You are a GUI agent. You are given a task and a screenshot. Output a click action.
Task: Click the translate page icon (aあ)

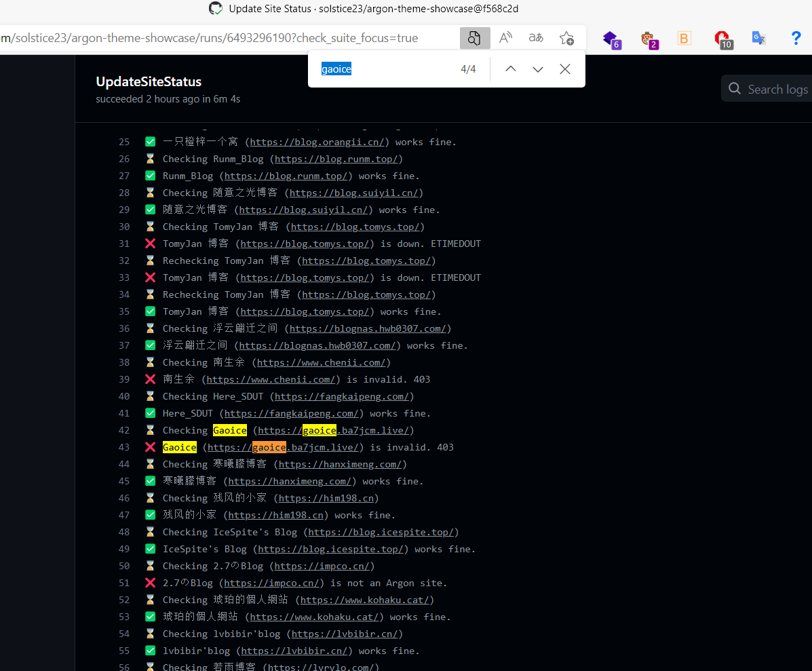535,38
